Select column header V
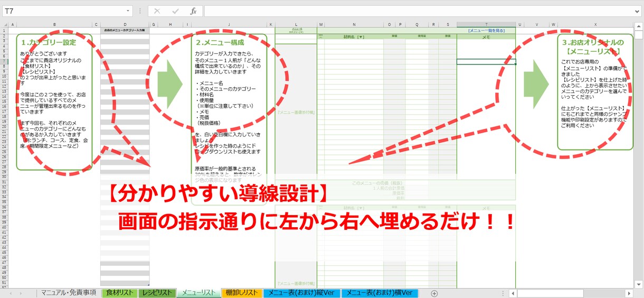This screenshot has width=644, height=298. click(x=536, y=24)
